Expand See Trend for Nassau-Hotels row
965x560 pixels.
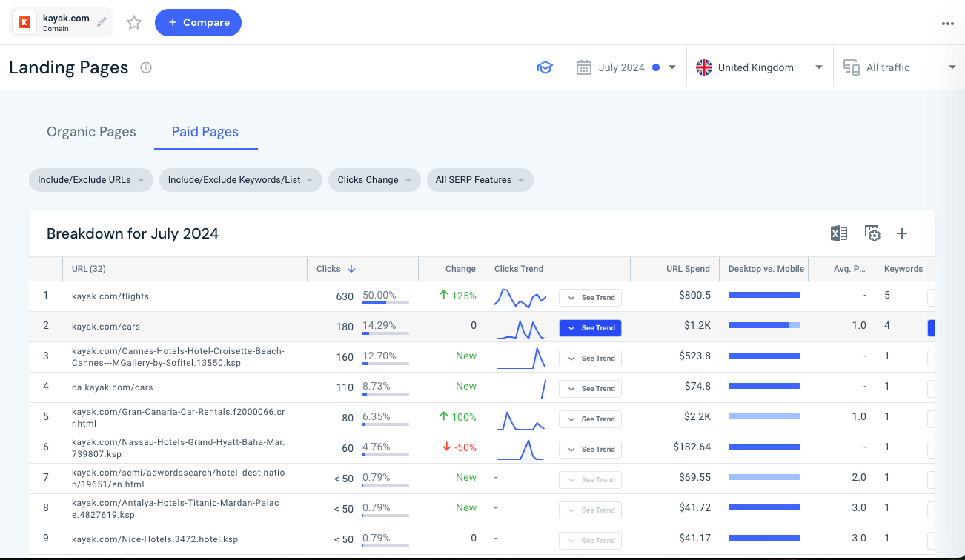click(590, 449)
